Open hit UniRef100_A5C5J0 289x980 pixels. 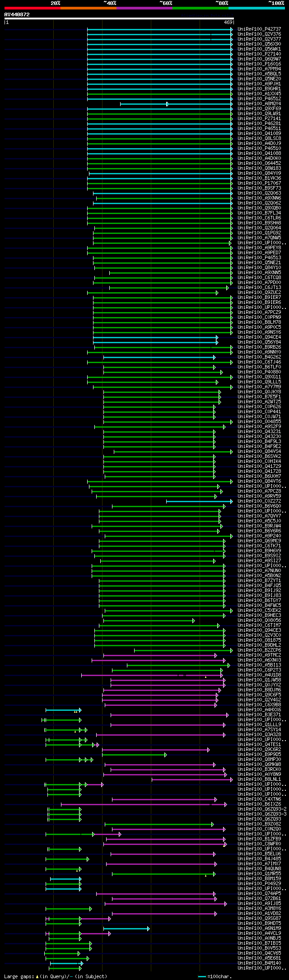pyautogui.click(x=259, y=521)
